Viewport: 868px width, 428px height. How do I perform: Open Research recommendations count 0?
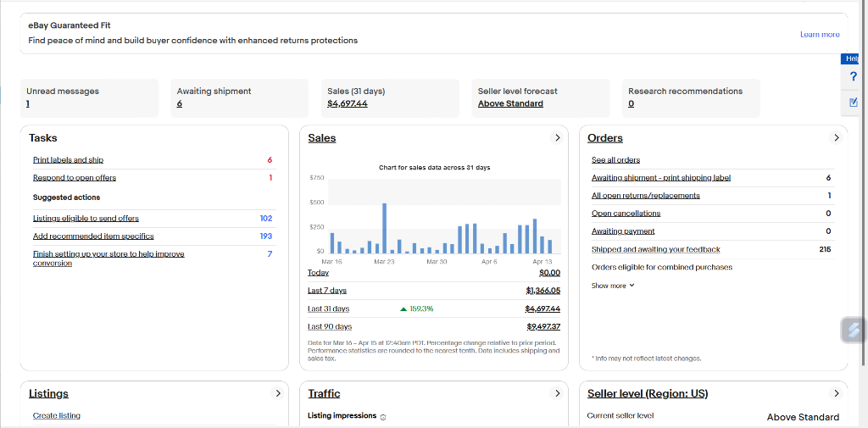tap(631, 103)
